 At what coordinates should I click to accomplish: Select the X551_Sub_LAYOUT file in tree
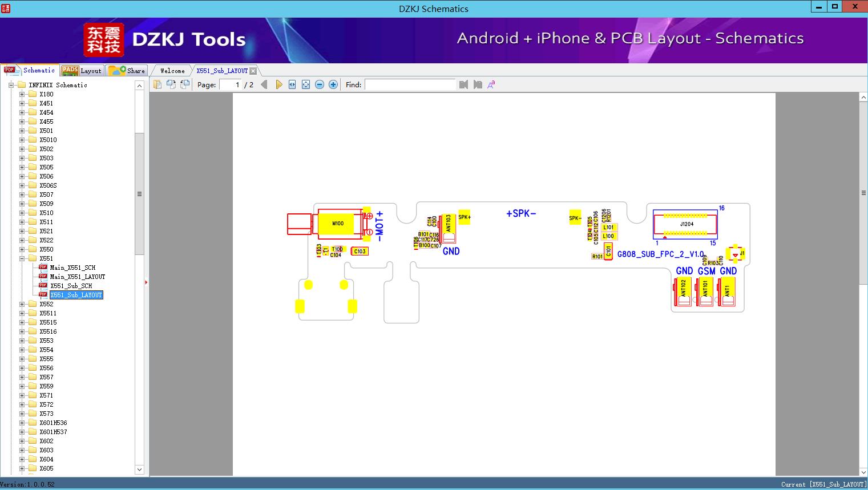click(x=76, y=295)
